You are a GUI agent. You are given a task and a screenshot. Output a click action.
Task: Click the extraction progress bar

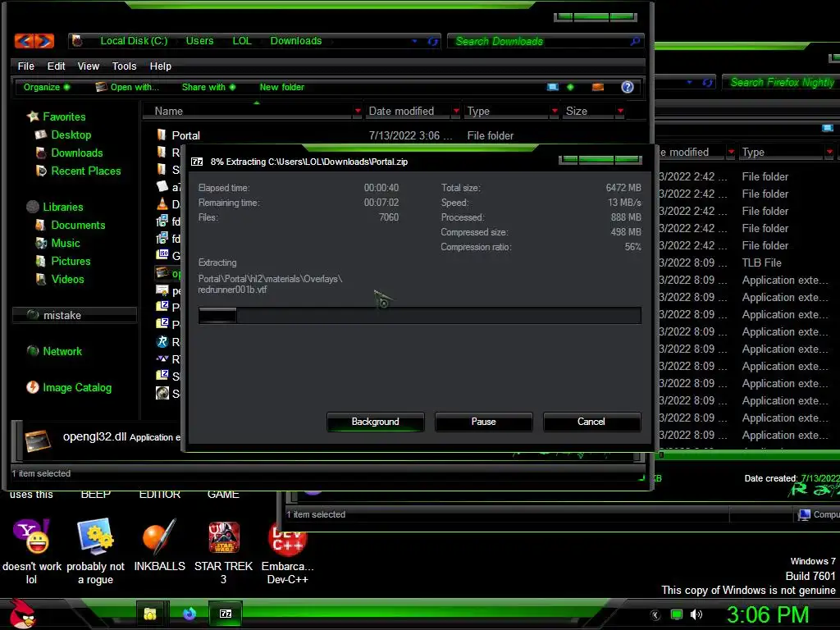coord(419,315)
